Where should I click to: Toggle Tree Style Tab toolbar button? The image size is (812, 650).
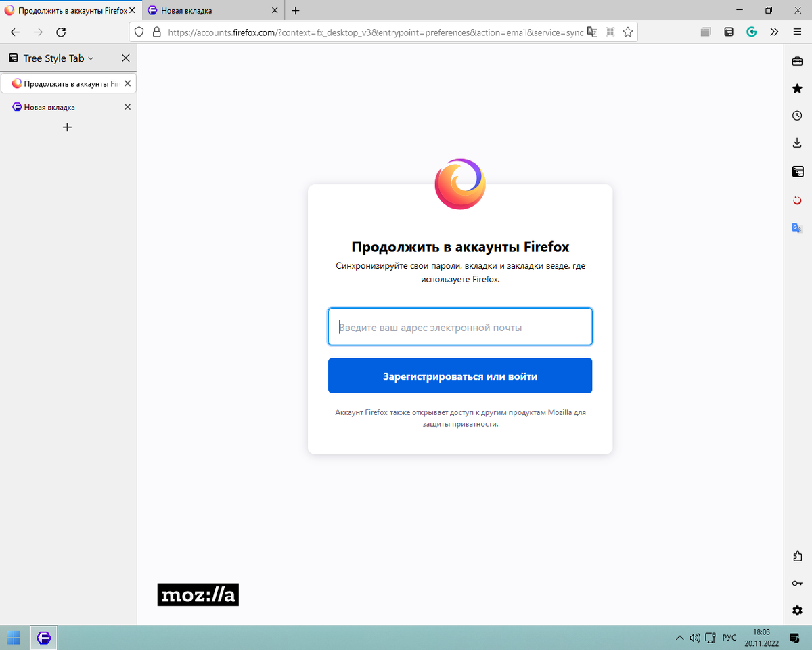click(729, 32)
